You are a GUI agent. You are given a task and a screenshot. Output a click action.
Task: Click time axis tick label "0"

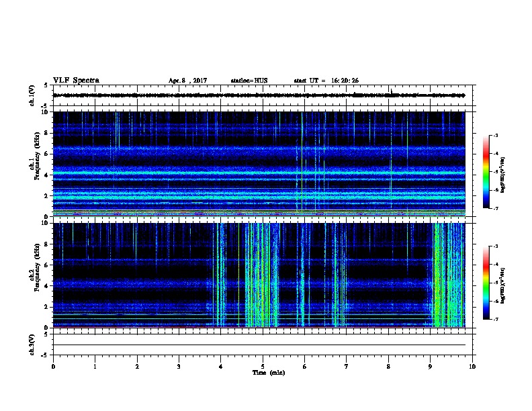(53, 366)
